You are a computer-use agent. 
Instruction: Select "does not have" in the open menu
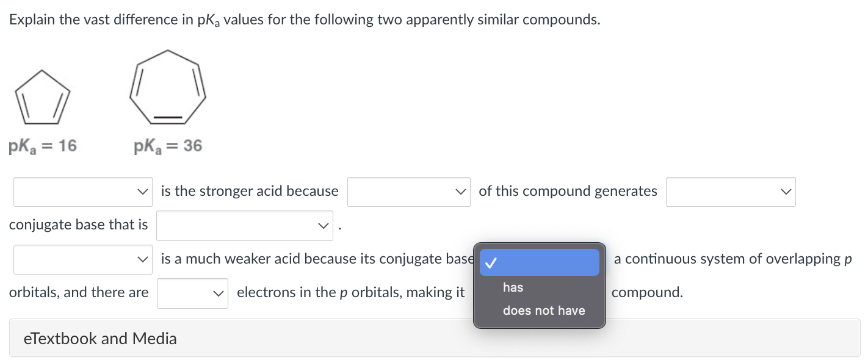coord(543,310)
